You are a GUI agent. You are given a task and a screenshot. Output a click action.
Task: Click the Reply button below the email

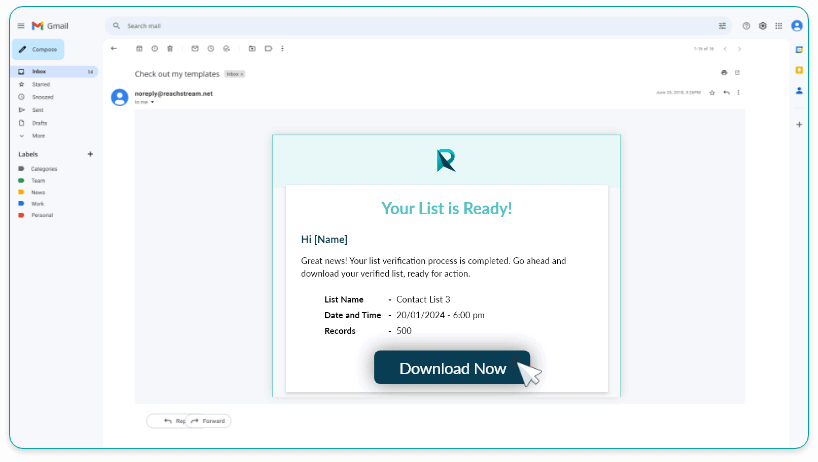pyautogui.click(x=167, y=421)
